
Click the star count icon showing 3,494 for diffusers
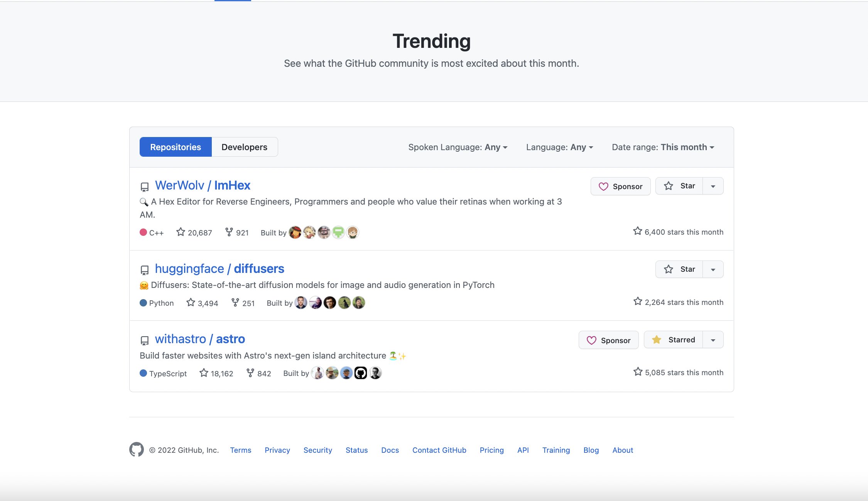[x=190, y=303]
